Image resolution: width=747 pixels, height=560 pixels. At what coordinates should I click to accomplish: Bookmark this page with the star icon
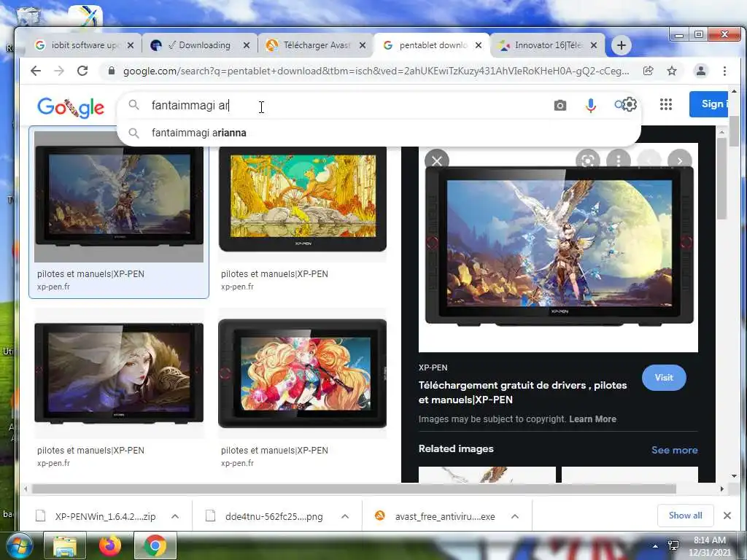click(672, 71)
